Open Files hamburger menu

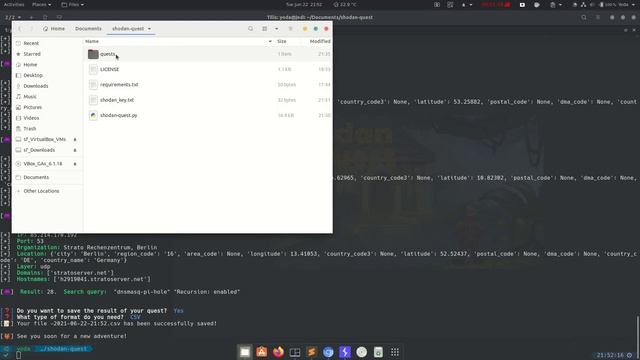[x=291, y=29]
